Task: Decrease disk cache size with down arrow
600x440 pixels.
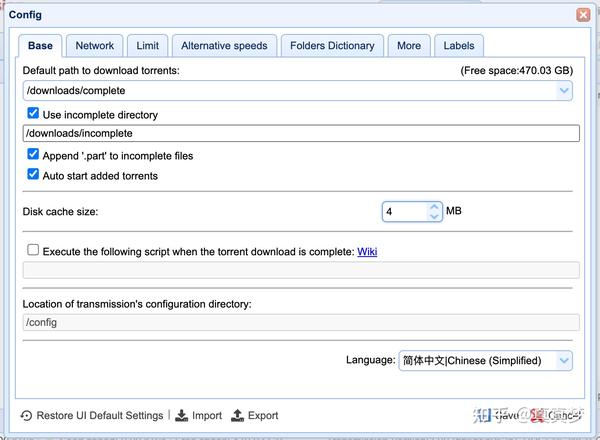Action: pos(434,216)
